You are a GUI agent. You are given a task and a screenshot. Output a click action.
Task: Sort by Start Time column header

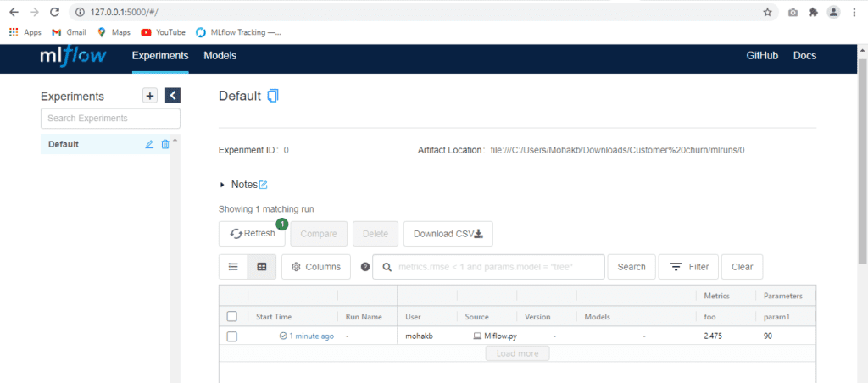pos(274,317)
